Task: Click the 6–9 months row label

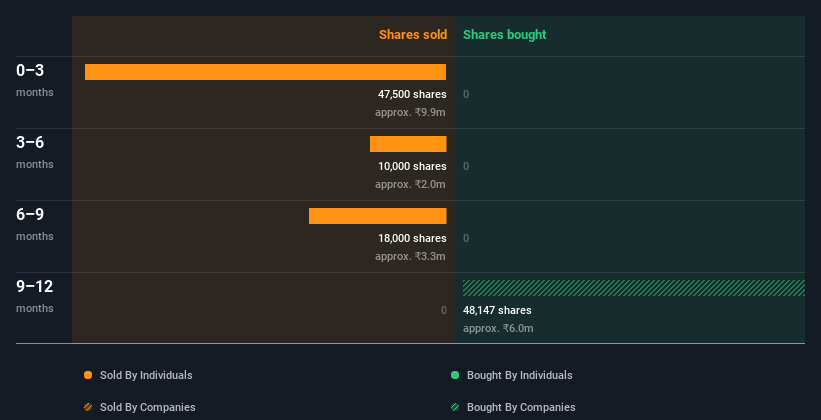Action: tap(35, 224)
